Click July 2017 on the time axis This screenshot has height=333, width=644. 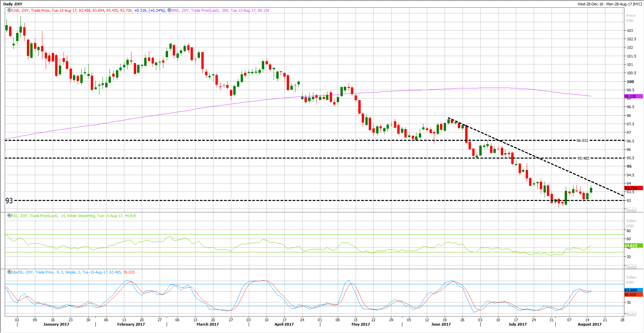click(517, 324)
